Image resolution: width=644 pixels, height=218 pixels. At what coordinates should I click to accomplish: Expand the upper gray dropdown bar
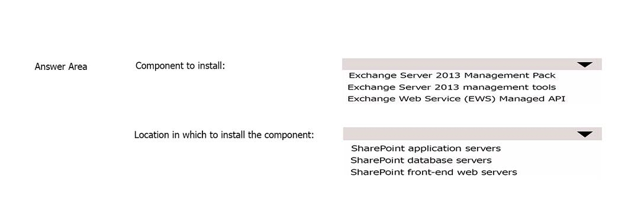(x=472, y=64)
